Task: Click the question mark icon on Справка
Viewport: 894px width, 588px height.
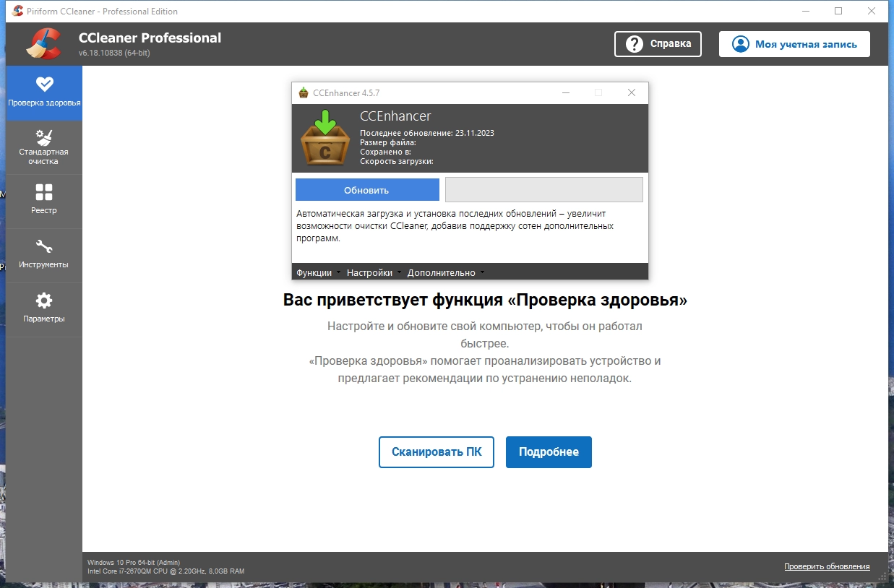Action: pyautogui.click(x=635, y=44)
